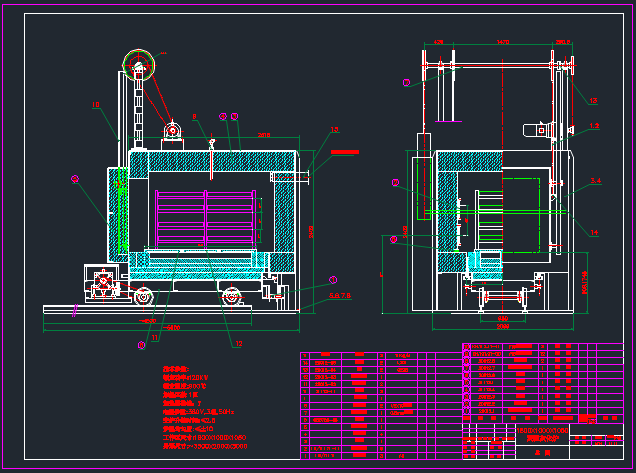Select the right cart wheel in front view
The image size is (636, 473).
coord(231,295)
